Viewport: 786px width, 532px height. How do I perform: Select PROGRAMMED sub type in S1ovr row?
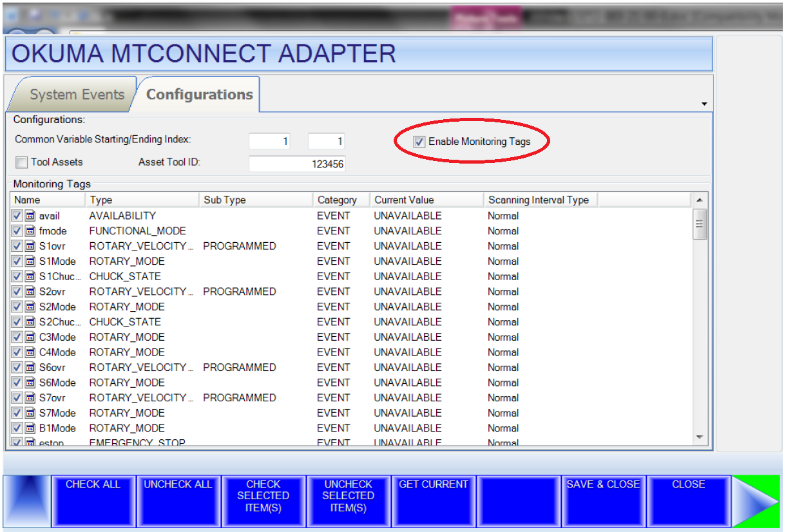(x=240, y=246)
